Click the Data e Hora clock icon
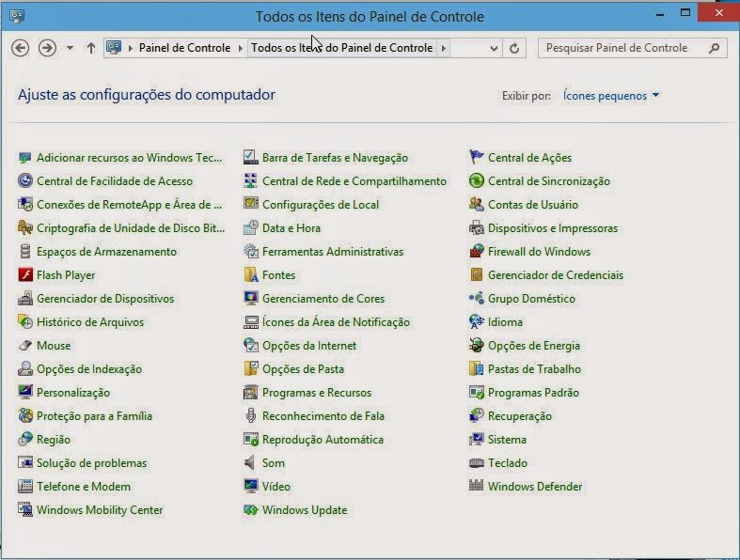Image resolution: width=740 pixels, height=560 pixels. click(251, 227)
